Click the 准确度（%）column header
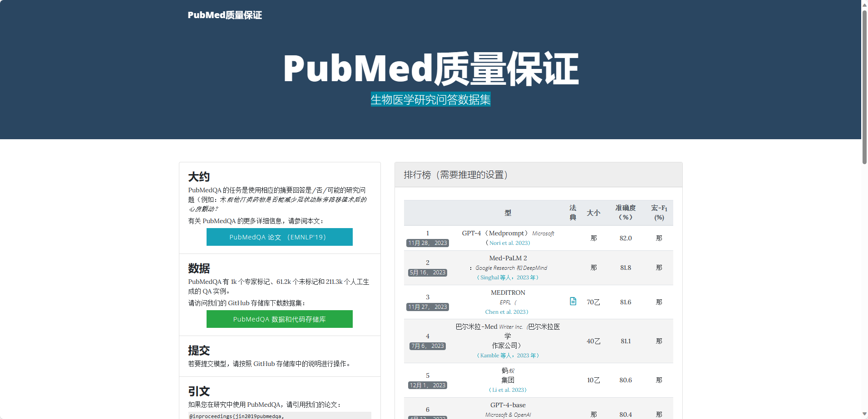The height and width of the screenshot is (419, 868). [625, 212]
